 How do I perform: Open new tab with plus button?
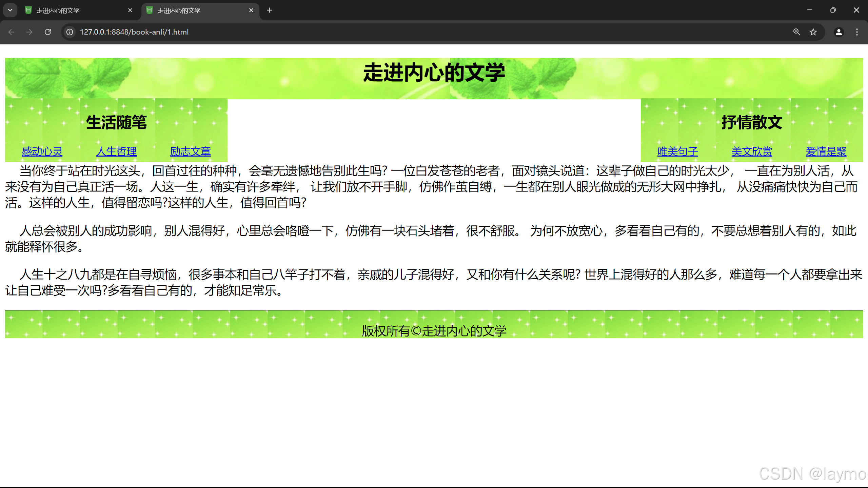(270, 10)
